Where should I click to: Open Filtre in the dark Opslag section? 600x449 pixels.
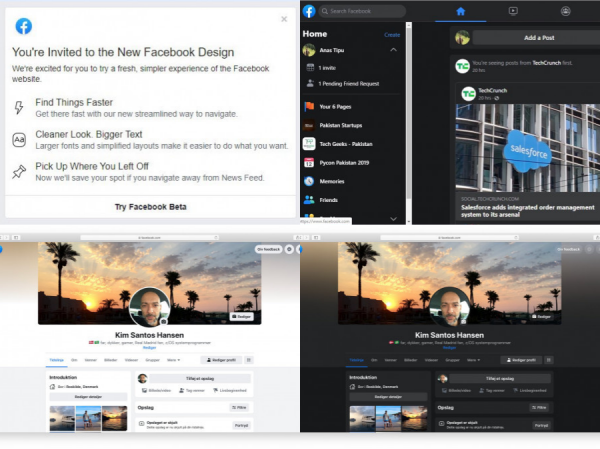coord(540,408)
